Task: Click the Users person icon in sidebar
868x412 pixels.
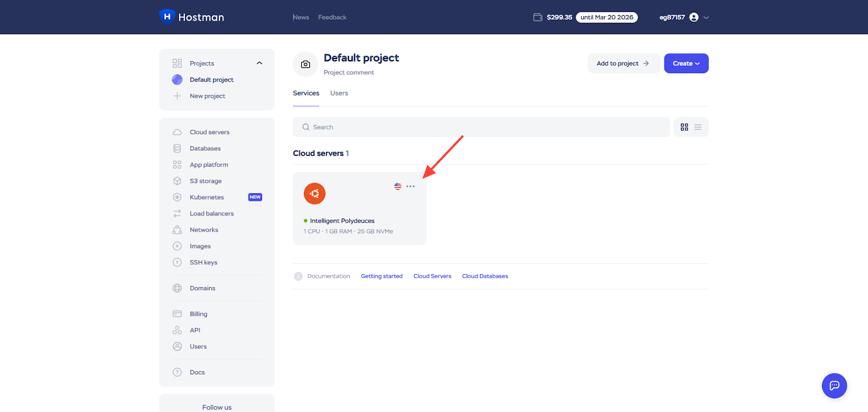Action: (x=177, y=347)
